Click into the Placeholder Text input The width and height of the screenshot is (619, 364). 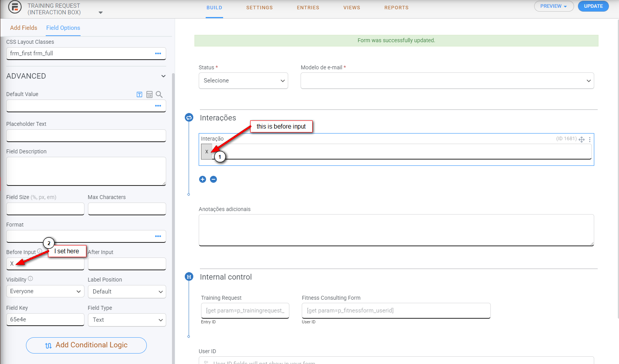pos(86,136)
